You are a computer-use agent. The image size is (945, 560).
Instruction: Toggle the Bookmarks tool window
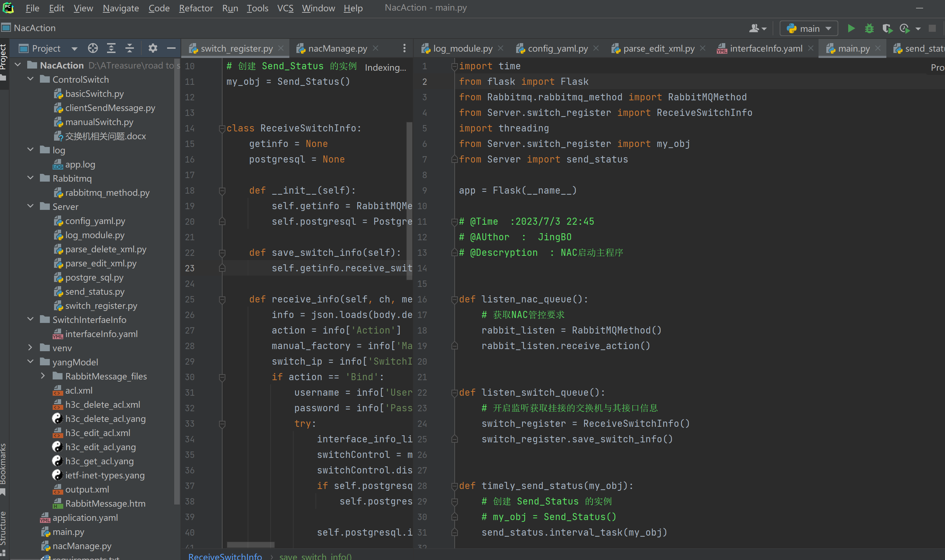pos(4,469)
